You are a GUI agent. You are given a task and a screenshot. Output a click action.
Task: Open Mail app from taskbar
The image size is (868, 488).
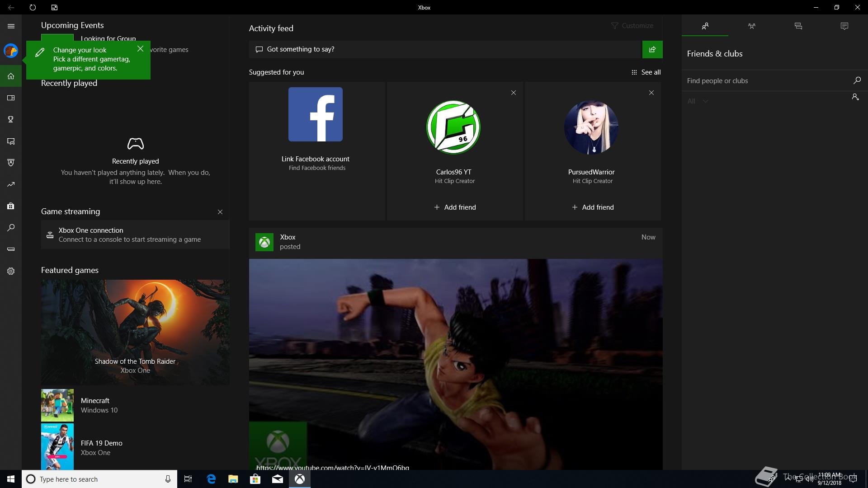[278, 479]
